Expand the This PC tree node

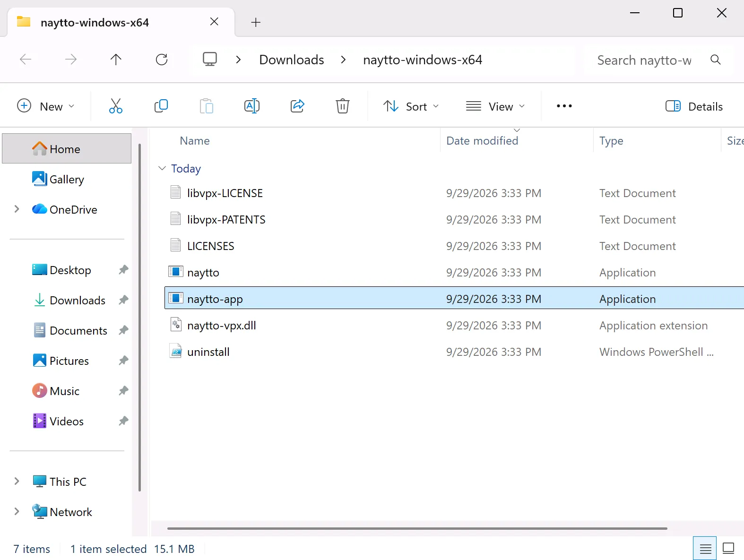17,481
